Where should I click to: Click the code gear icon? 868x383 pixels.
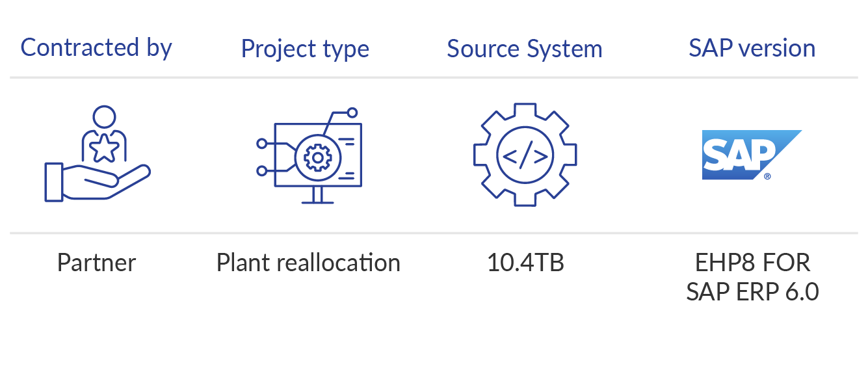(525, 155)
